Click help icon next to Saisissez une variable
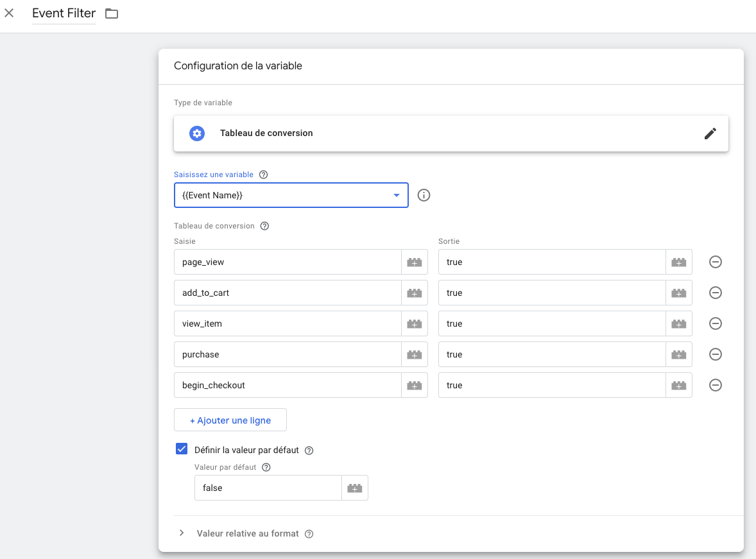 (263, 175)
